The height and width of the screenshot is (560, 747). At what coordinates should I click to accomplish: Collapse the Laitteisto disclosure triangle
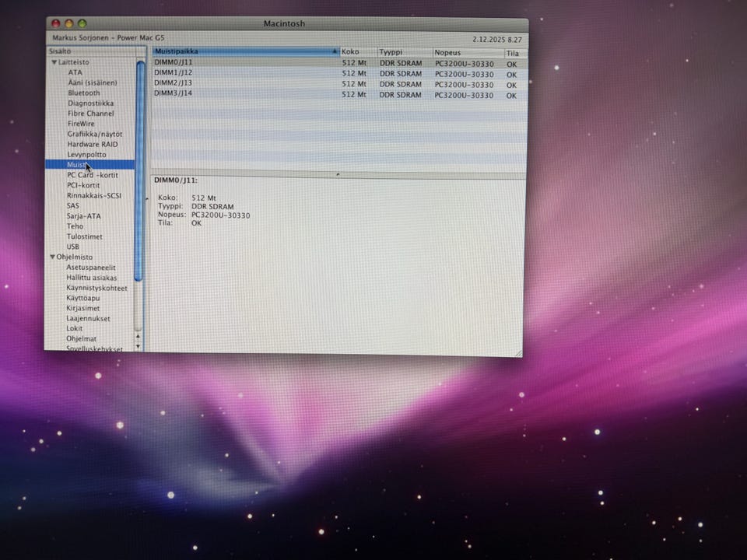click(54, 62)
